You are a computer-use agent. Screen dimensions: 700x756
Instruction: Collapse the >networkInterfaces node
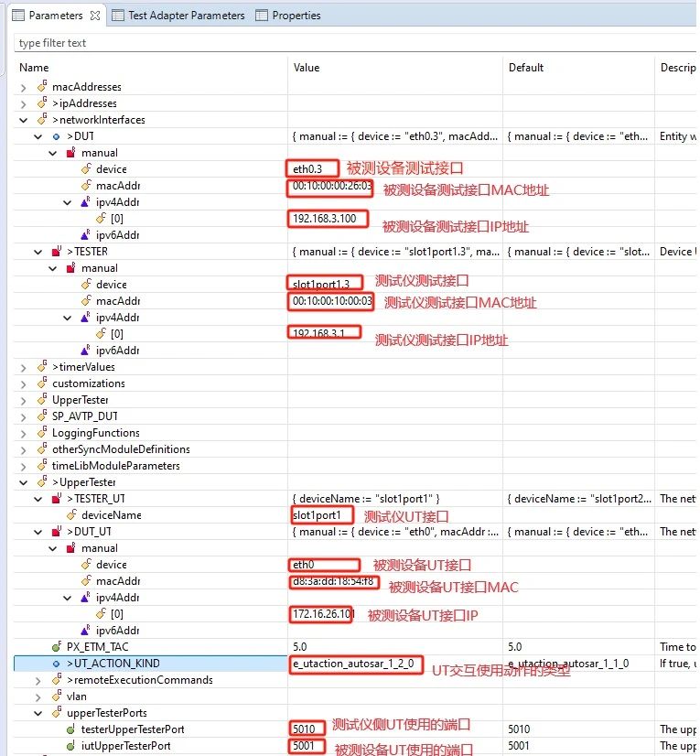tap(24, 120)
